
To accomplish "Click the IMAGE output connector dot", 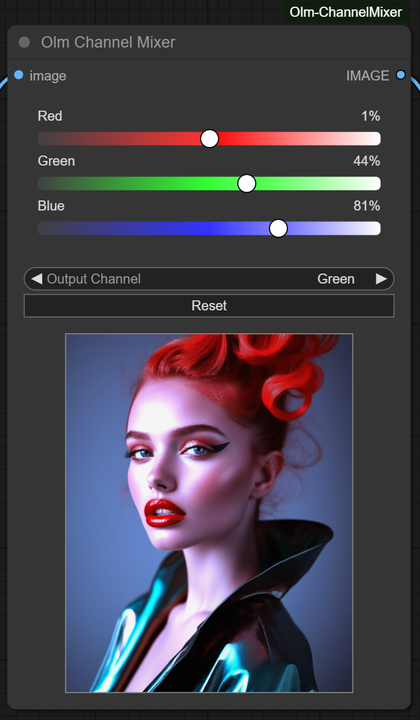I will (401, 74).
